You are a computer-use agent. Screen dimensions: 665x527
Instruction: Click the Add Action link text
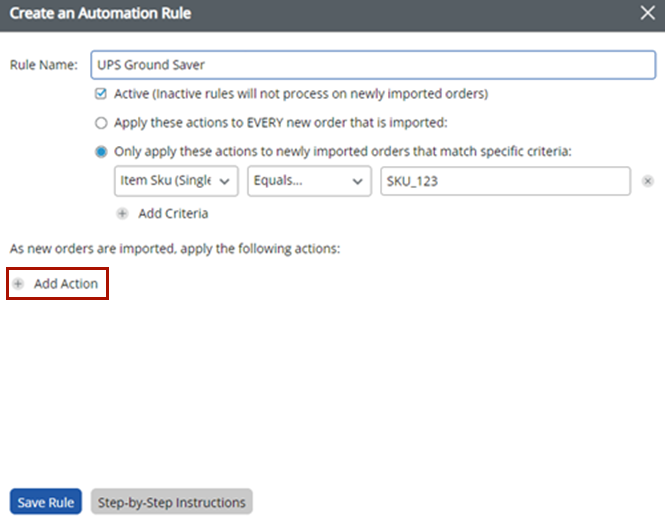(x=66, y=284)
